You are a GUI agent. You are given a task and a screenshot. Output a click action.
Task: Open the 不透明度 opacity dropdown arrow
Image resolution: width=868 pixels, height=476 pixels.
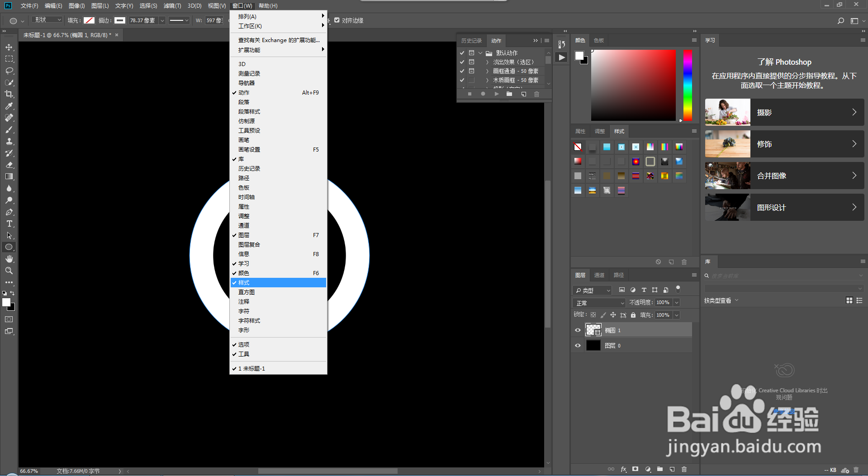click(677, 303)
